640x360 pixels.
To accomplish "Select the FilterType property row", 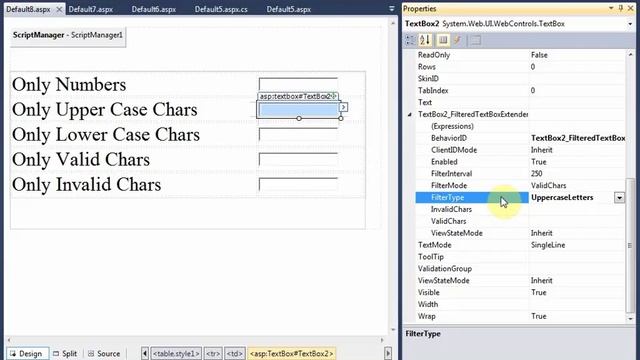I will pyautogui.click(x=520, y=198).
